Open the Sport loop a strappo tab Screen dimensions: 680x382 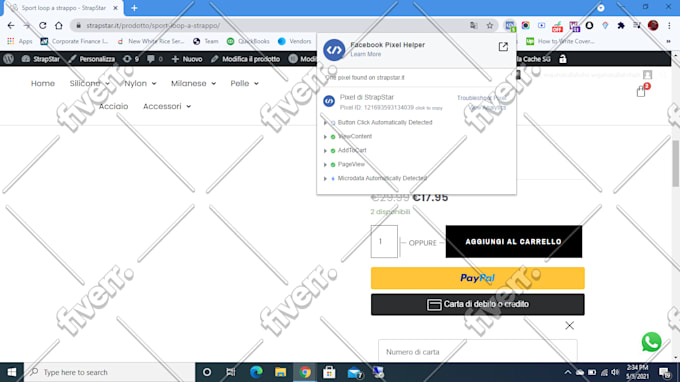pyautogui.click(x=63, y=8)
